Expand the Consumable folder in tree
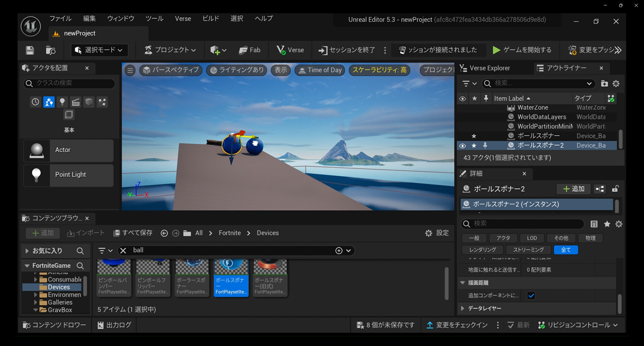The image size is (644, 346). tap(36, 279)
